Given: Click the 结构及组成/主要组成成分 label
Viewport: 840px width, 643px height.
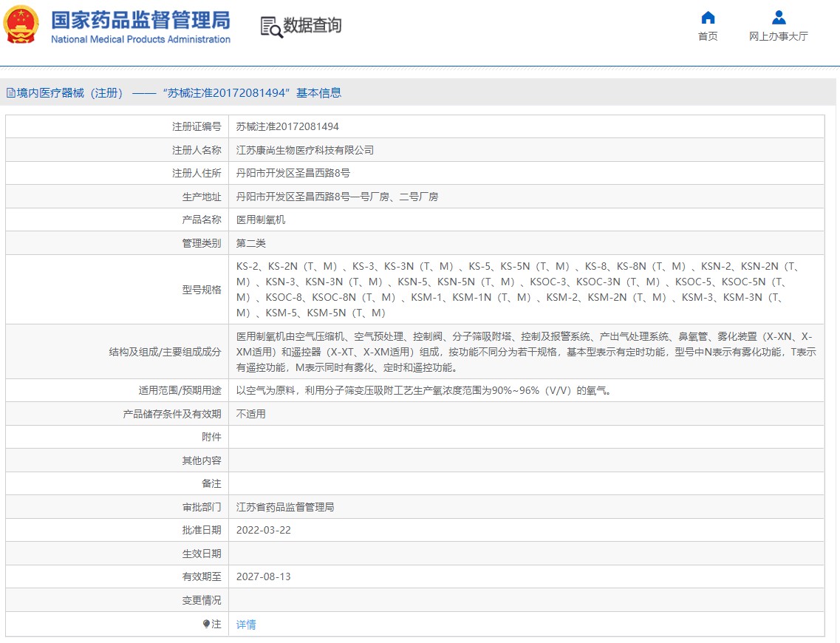Looking at the screenshot, I should 165,352.
